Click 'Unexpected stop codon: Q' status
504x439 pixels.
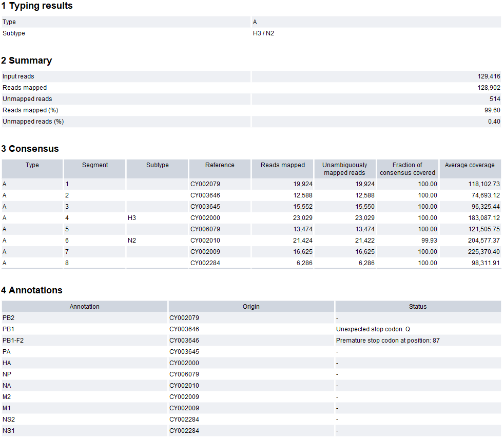(373, 329)
